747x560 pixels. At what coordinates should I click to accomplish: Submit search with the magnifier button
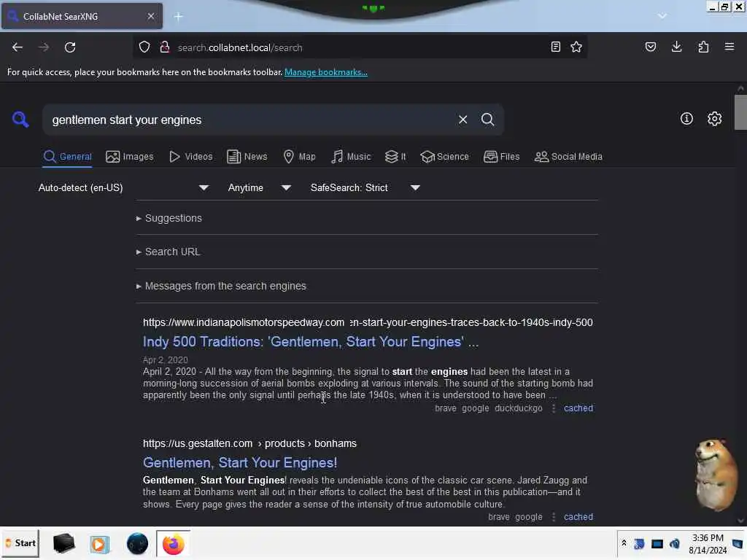(487, 120)
